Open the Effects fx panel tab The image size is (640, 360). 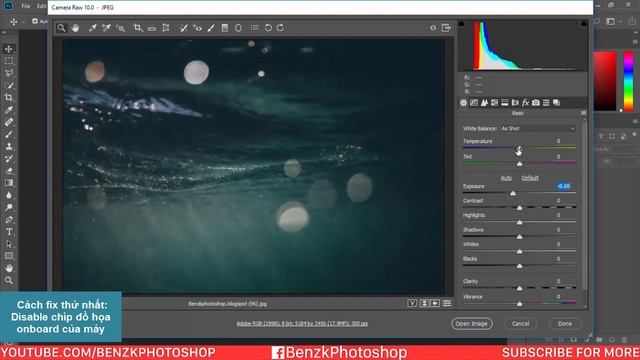tap(525, 103)
